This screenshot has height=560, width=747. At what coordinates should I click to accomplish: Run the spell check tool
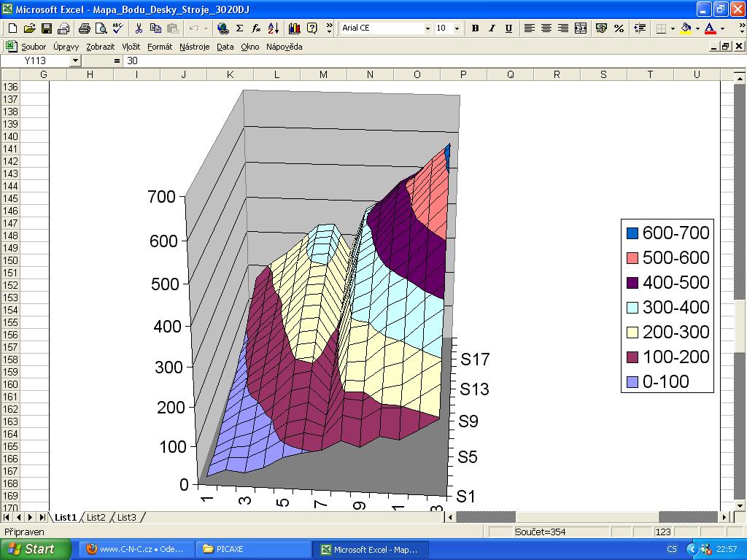coord(117,28)
